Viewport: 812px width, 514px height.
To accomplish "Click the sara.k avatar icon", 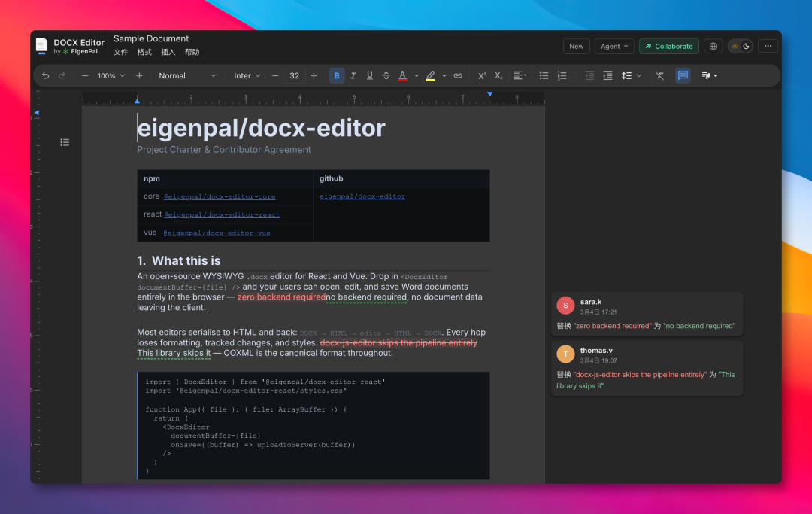I will click(x=565, y=306).
